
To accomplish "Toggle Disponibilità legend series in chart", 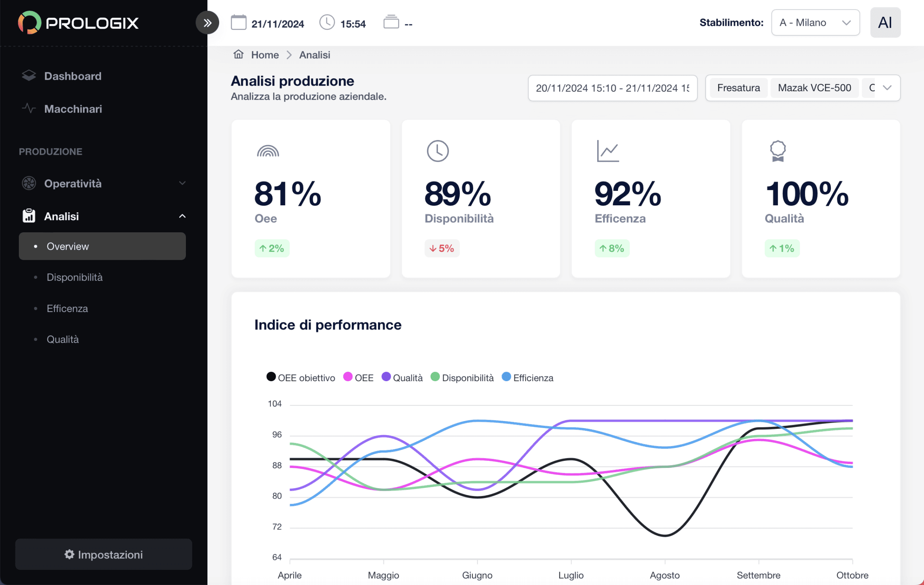I will (462, 377).
